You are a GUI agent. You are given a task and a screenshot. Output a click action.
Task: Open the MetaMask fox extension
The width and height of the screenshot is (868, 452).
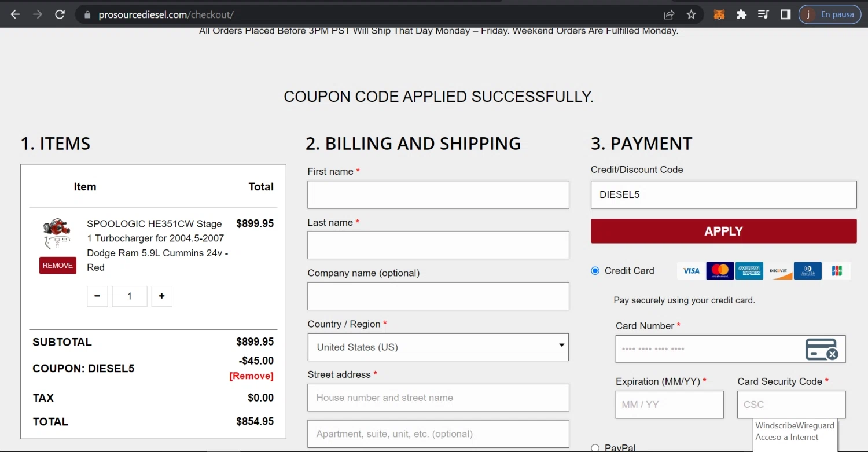pos(719,14)
